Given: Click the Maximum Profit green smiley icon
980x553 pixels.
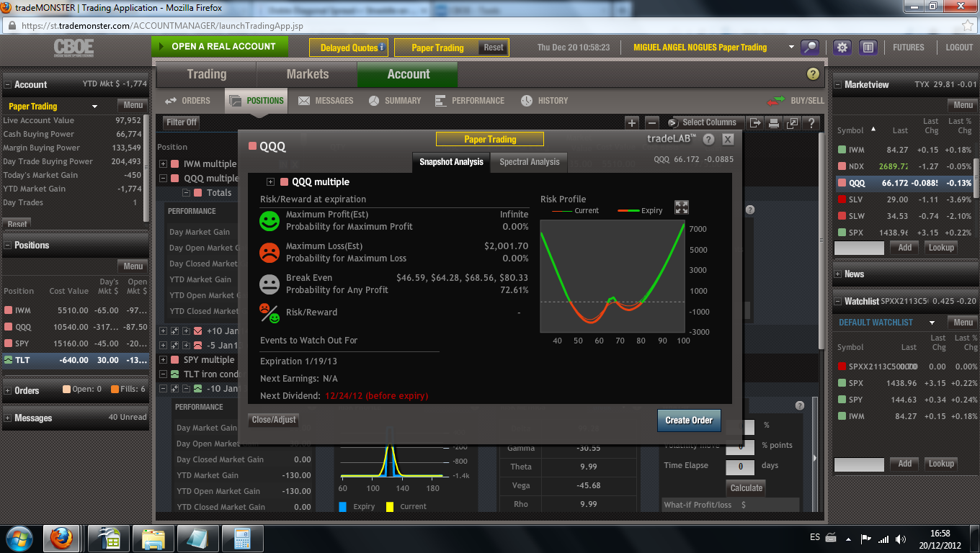Looking at the screenshot, I should point(269,221).
